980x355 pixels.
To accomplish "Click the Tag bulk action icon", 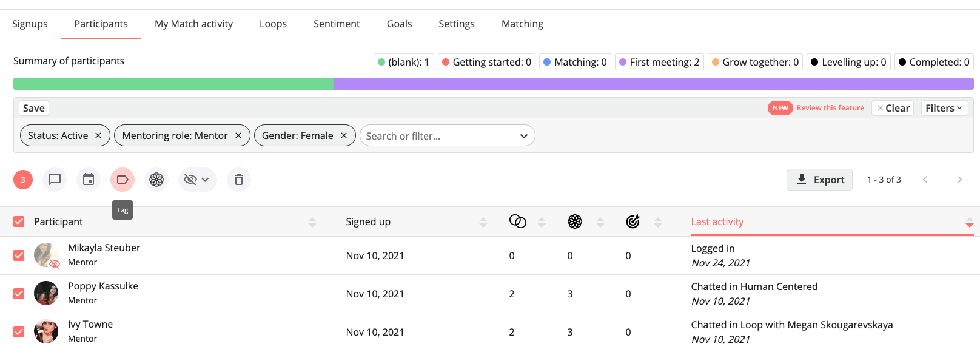I will tap(122, 180).
